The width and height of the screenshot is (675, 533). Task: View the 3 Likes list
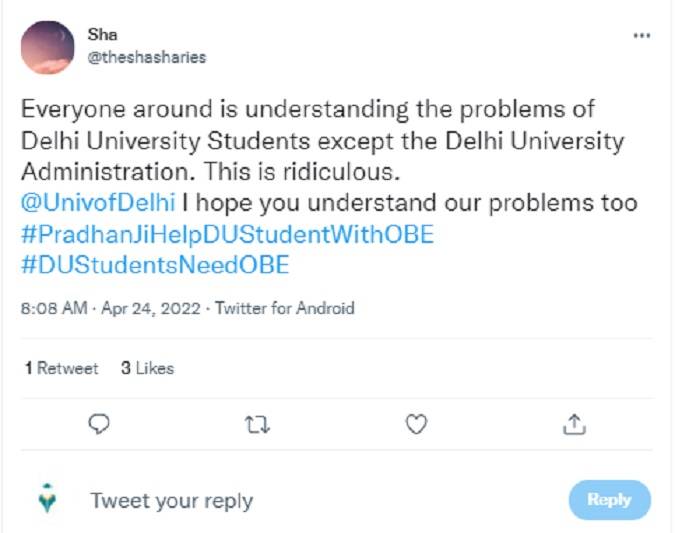click(147, 368)
